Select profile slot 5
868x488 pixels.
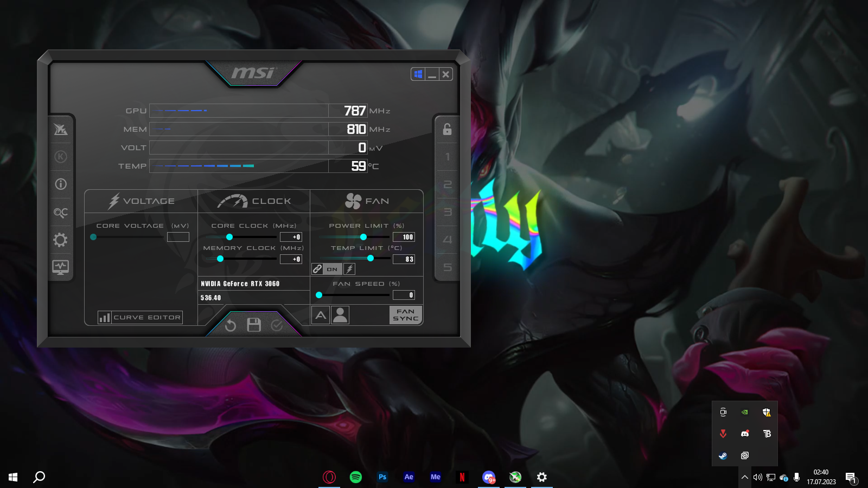[447, 267]
